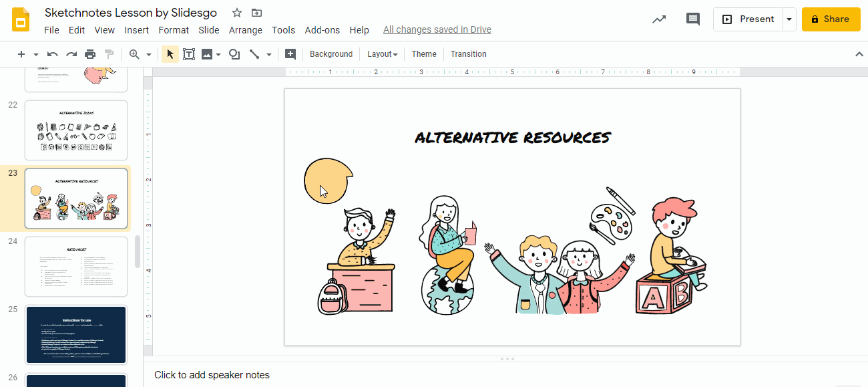This screenshot has height=387, width=868.
Task: Start the slideshow with Present
Action: pyautogui.click(x=748, y=19)
